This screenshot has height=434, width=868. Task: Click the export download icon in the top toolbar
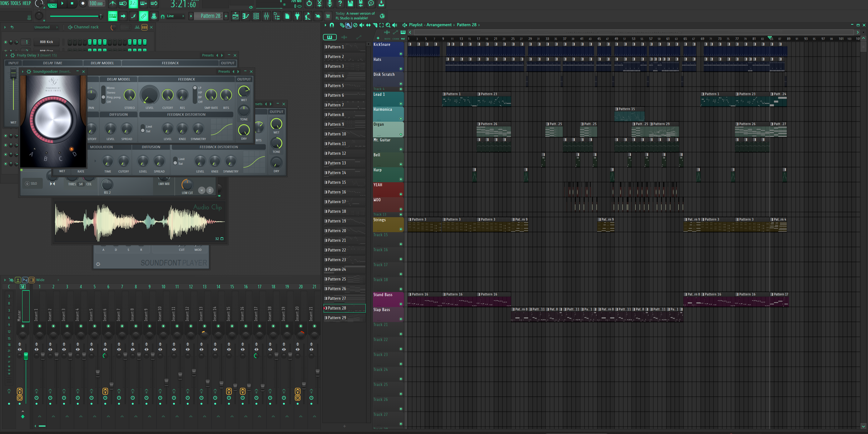click(x=381, y=3)
